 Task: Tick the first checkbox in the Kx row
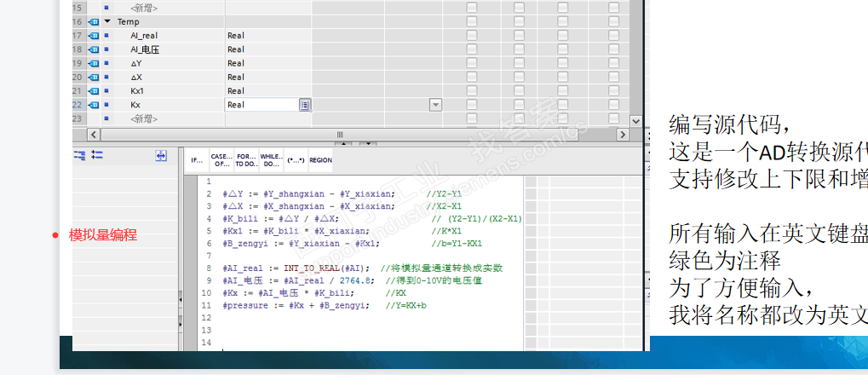(471, 105)
